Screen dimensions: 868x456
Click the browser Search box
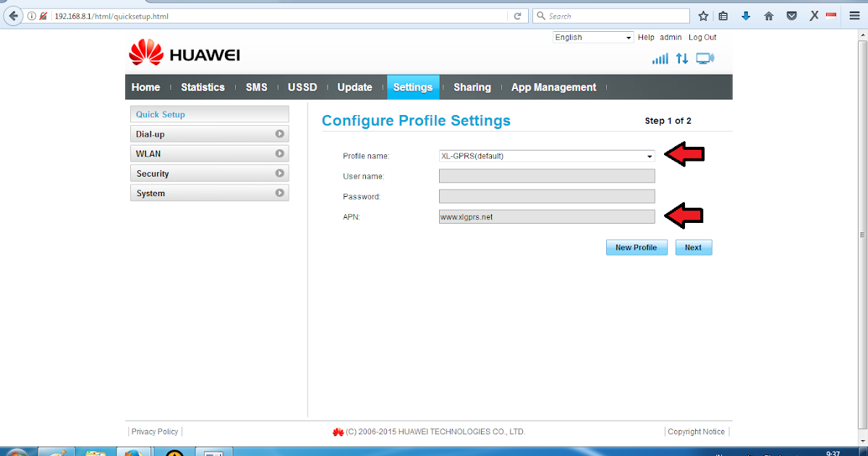[x=611, y=16]
